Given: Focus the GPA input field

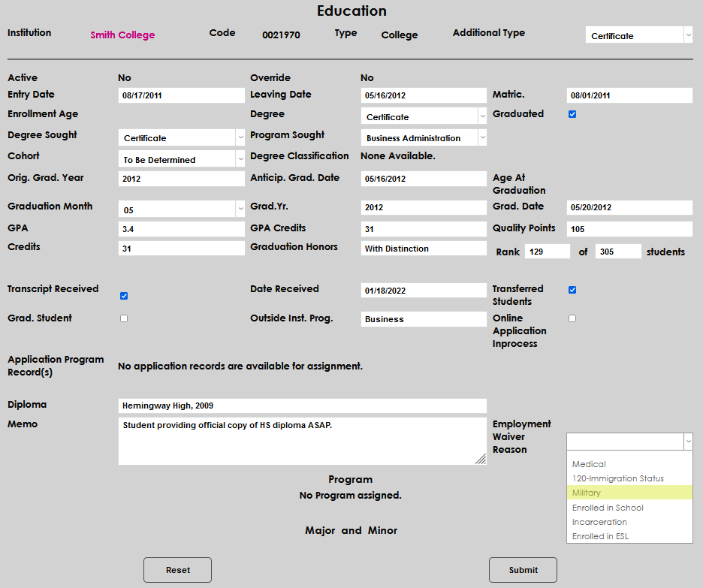Looking at the screenshot, I should [181, 229].
